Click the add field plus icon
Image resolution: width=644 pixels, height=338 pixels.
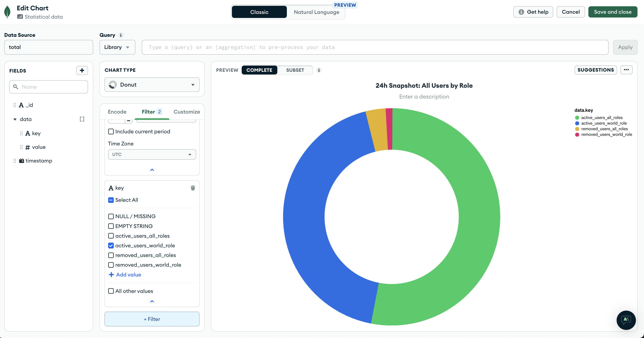click(x=82, y=70)
